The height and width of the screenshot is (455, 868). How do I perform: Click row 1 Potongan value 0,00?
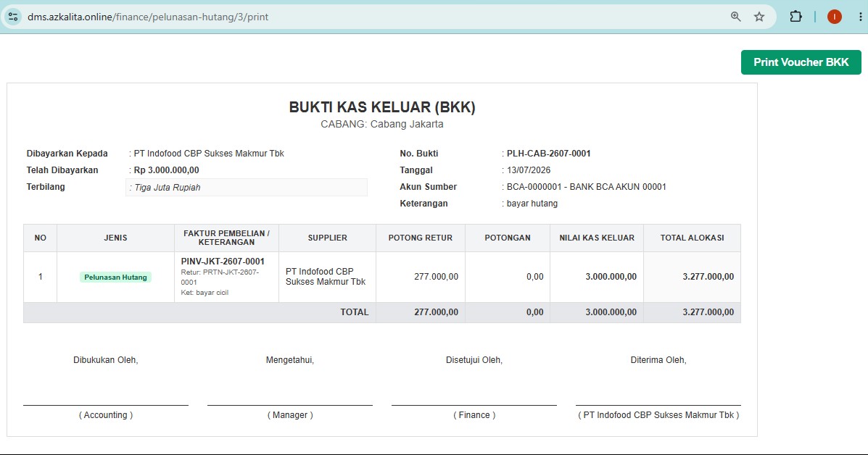tap(534, 277)
